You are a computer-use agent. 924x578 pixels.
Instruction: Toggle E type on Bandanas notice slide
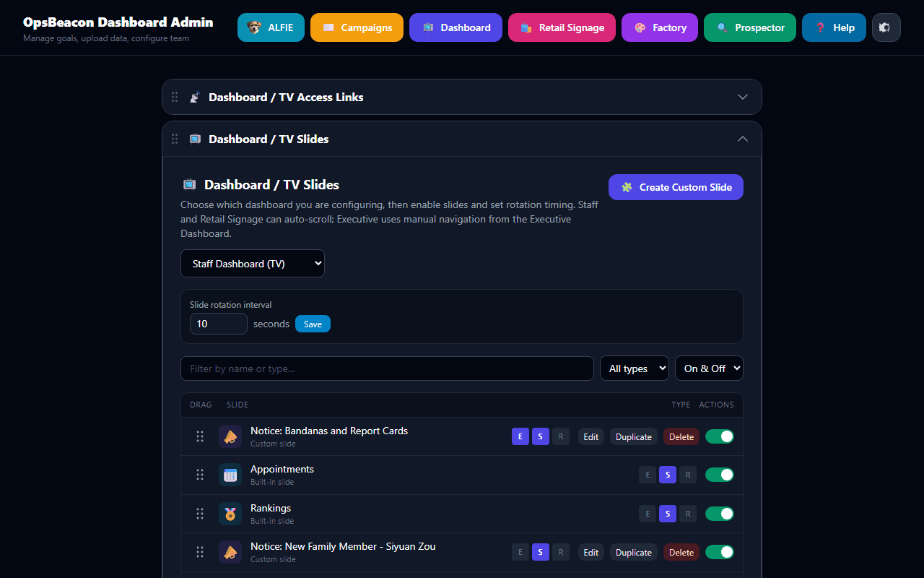520,436
